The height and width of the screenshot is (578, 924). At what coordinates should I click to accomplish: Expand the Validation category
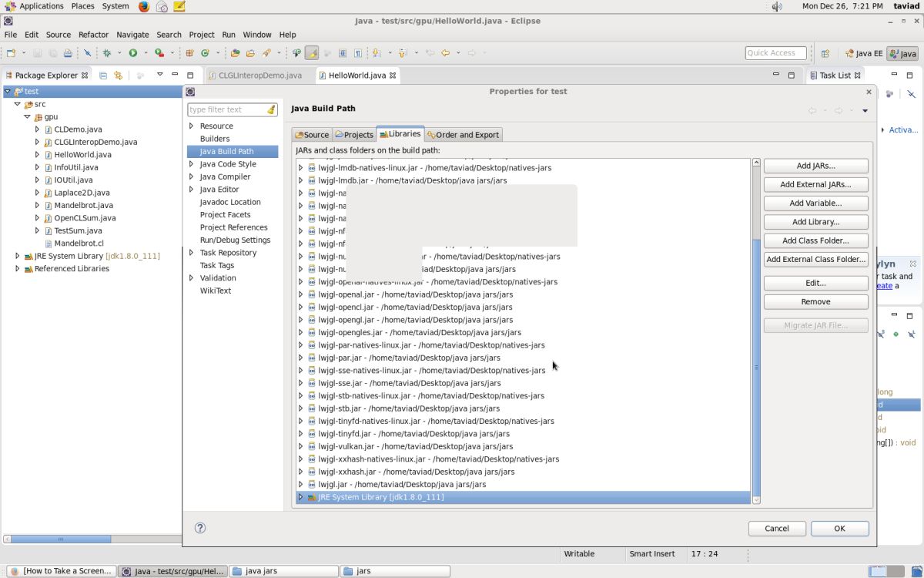click(192, 277)
